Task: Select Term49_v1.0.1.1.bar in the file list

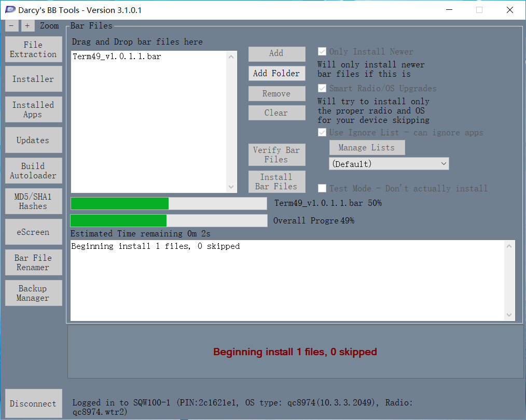Action: pyautogui.click(x=117, y=57)
